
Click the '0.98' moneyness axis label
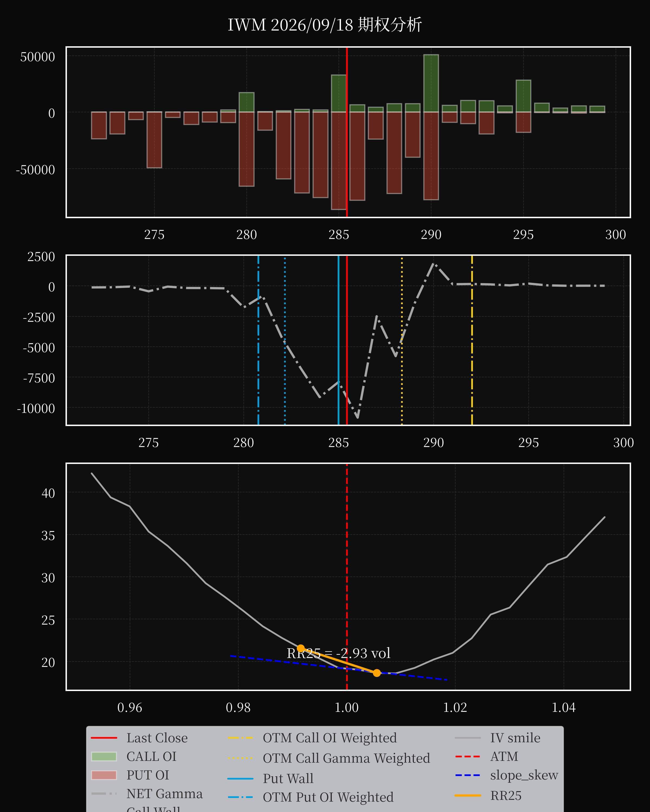coord(238,708)
